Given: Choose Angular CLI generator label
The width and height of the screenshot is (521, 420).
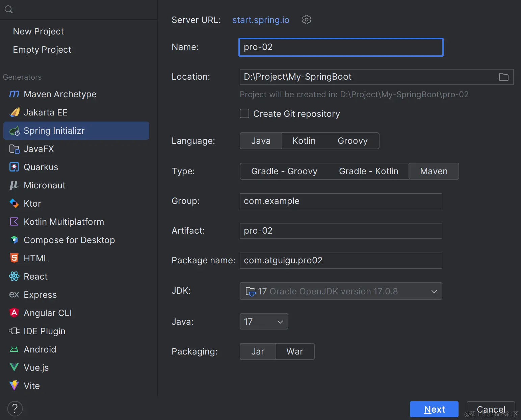Looking at the screenshot, I should pos(48,313).
